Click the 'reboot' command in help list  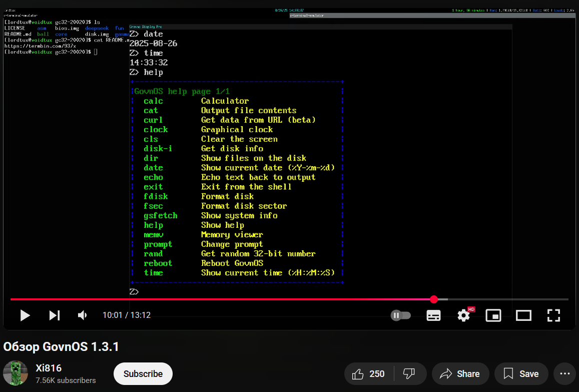click(x=158, y=263)
